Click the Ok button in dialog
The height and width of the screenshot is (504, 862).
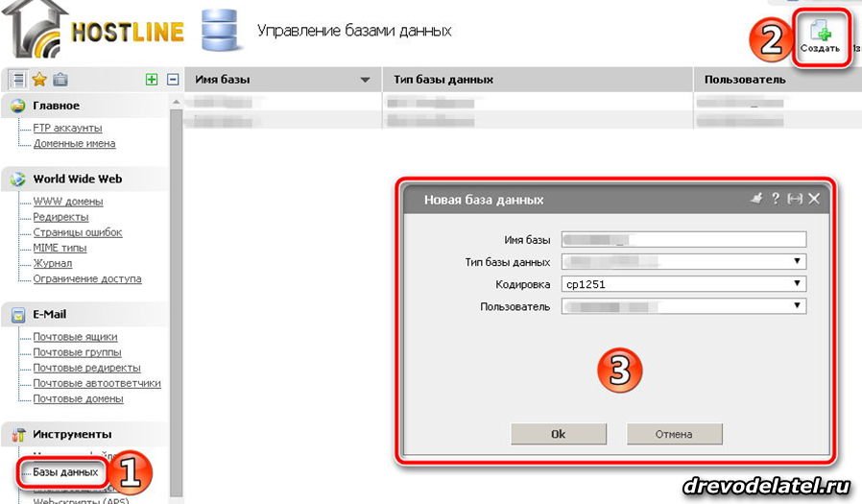click(558, 434)
